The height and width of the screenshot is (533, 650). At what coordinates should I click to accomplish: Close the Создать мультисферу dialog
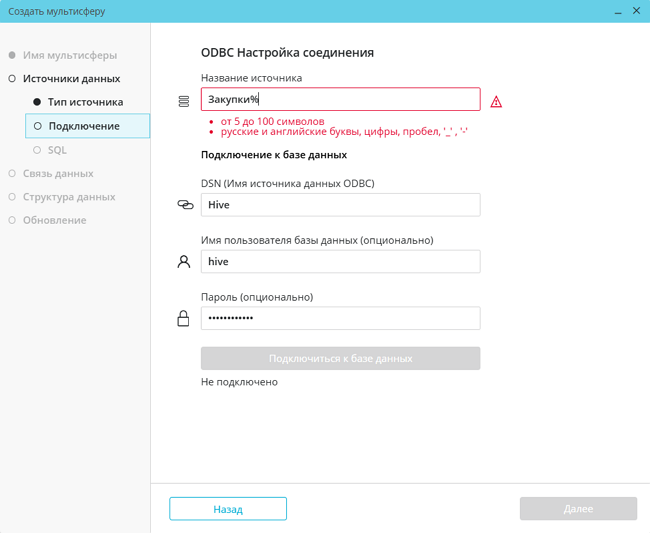point(637,11)
